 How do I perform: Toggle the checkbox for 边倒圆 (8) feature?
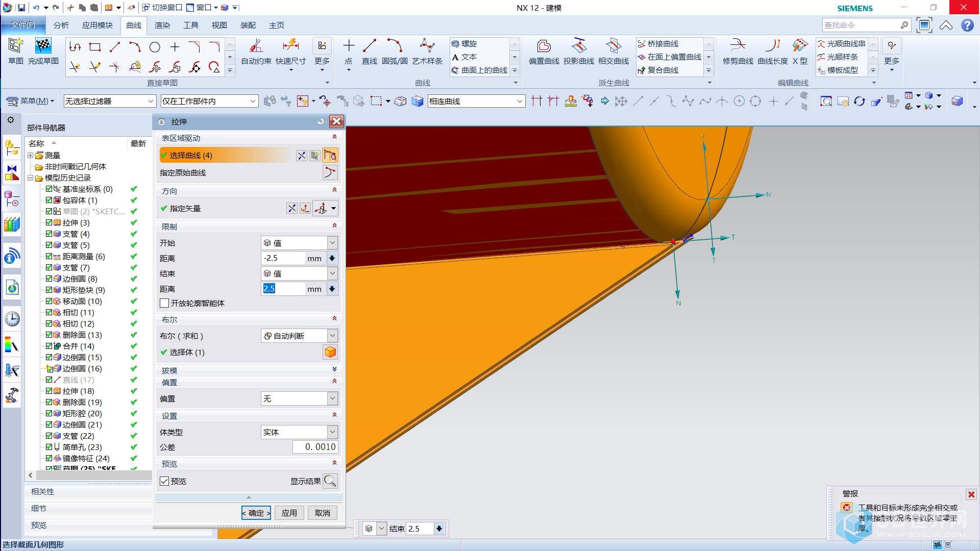(x=49, y=279)
